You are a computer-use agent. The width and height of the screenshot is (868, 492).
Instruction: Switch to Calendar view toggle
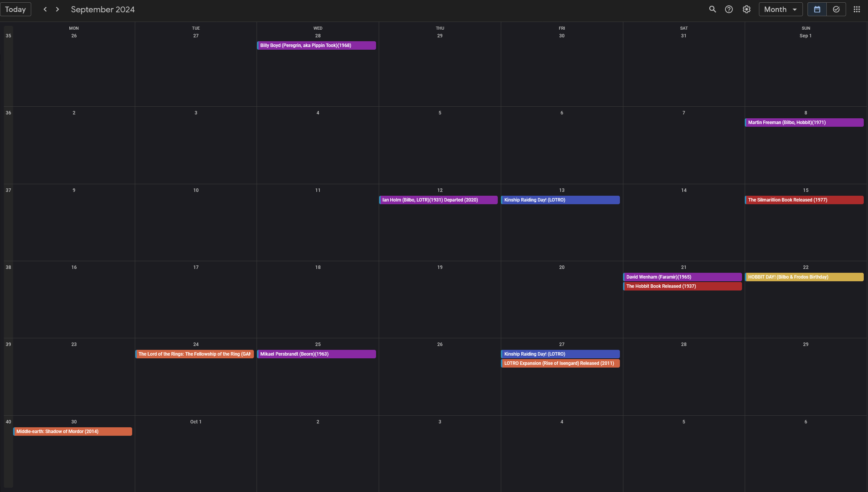tap(817, 9)
